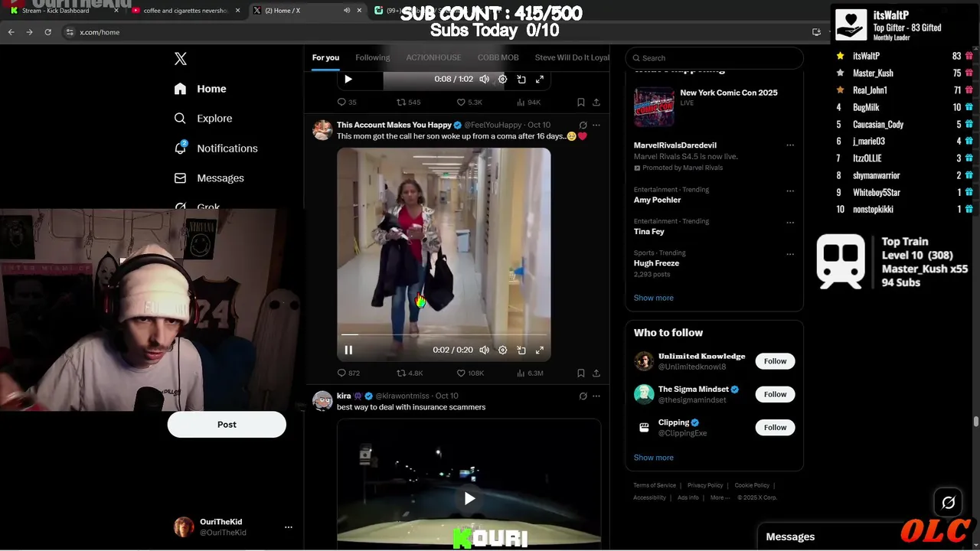Open the COBB MOB tab
980x551 pixels.
click(498, 57)
